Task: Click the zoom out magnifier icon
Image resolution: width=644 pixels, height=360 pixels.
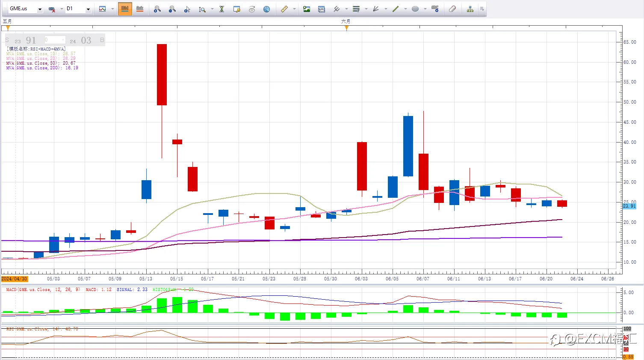Action: point(172,9)
